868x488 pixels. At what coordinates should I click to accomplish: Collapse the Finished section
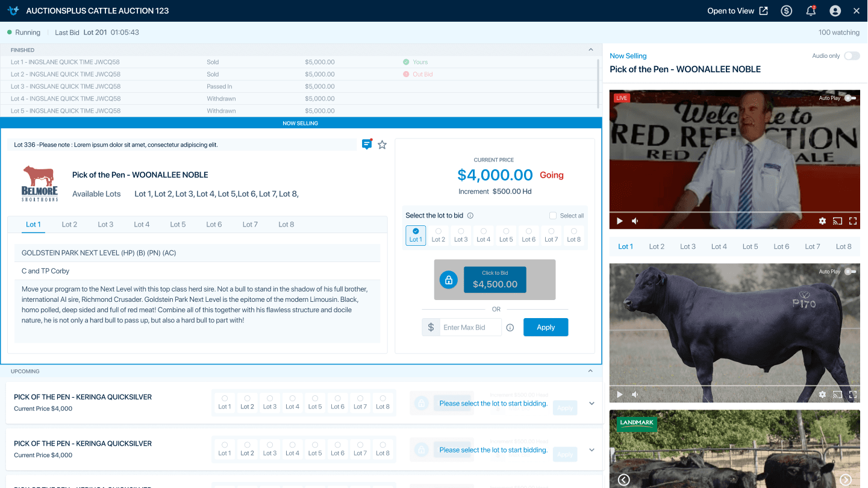coord(591,50)
